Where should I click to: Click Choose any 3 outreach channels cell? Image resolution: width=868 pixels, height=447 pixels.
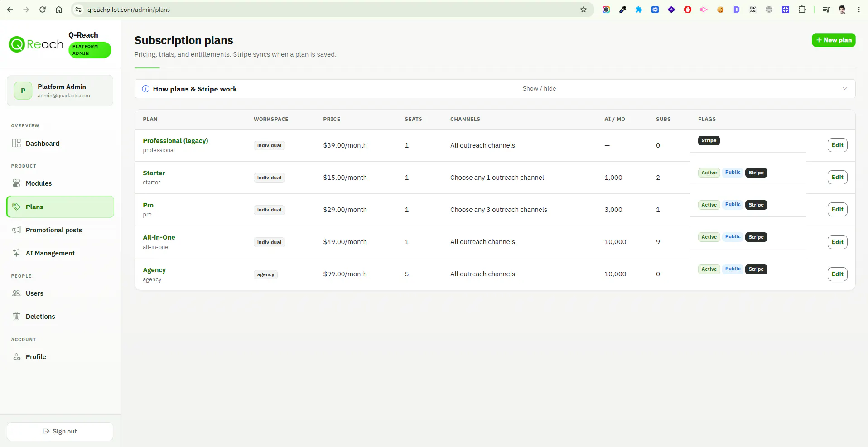pos(498,210)
